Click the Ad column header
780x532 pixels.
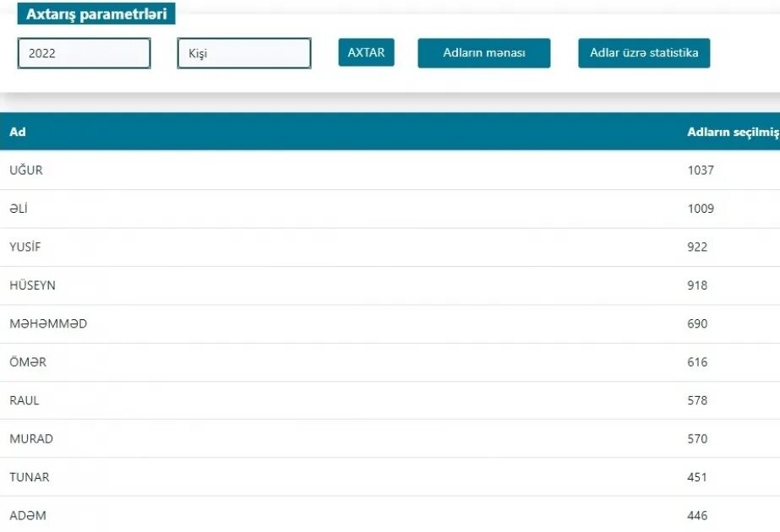(18, 132)
